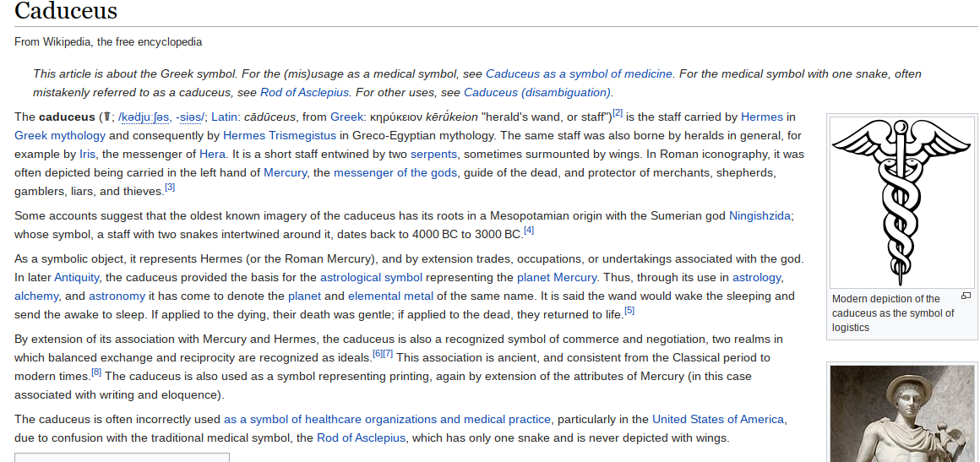This screenshot has height=462, width=980.
Task: Click the bold word 'caduceus' in intro
Action: [x=67, y=117]
